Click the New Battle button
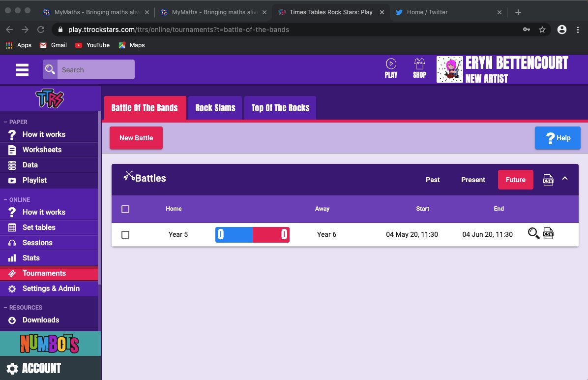This screenshot has height=380, width=588. coord(136,138)
